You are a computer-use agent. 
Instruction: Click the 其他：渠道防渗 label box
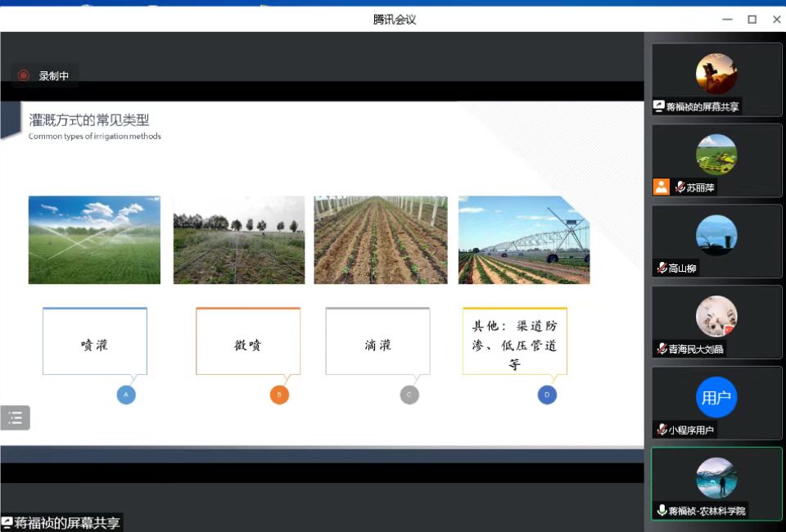click(515, 341)
